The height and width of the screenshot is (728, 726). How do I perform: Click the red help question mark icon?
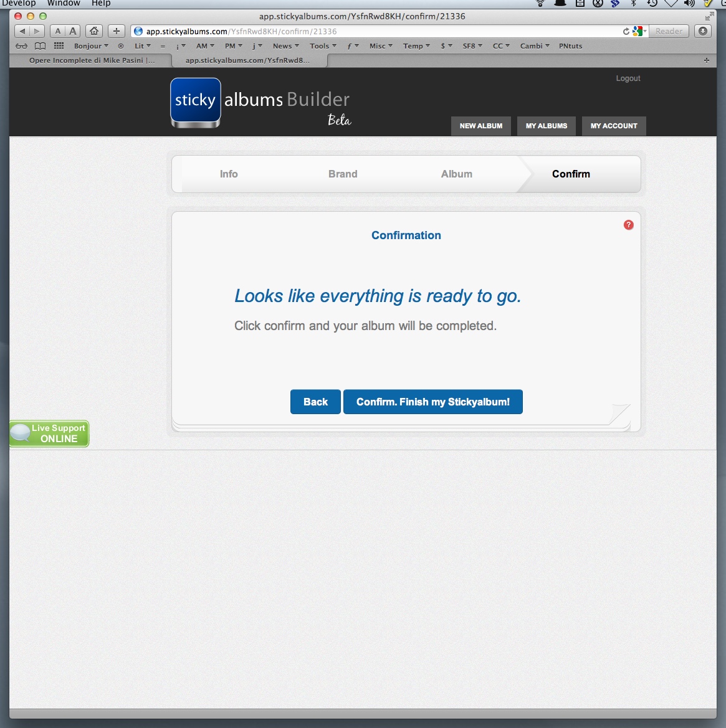(628, 225)
